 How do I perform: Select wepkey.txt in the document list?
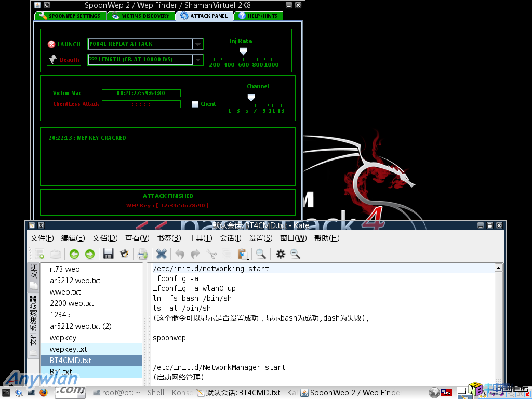click(x=69, y=349)
